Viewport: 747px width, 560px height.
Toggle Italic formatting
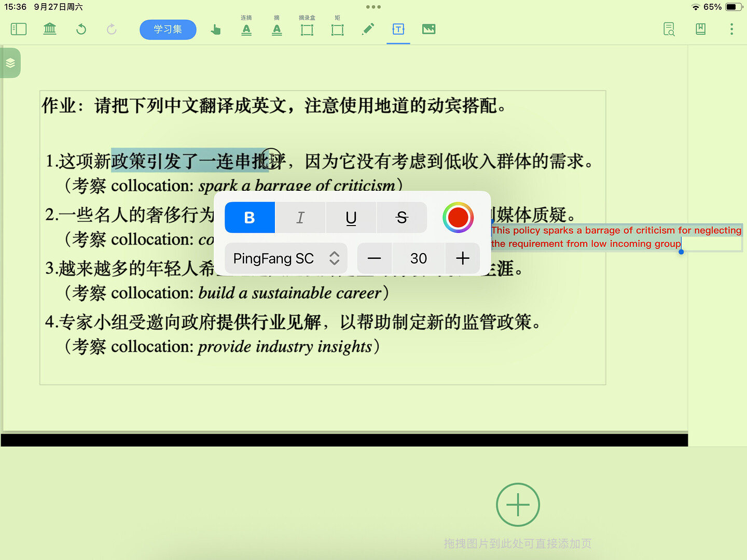pos(300,218)
